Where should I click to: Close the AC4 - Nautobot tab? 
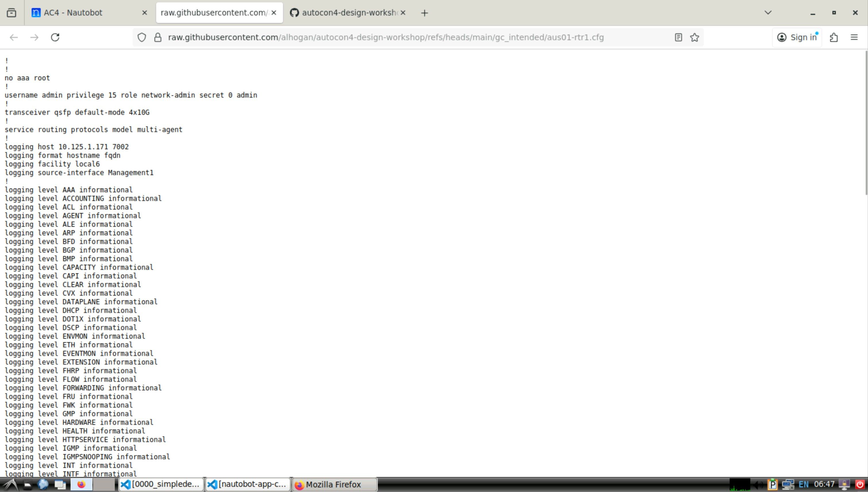tap(145, 13)
